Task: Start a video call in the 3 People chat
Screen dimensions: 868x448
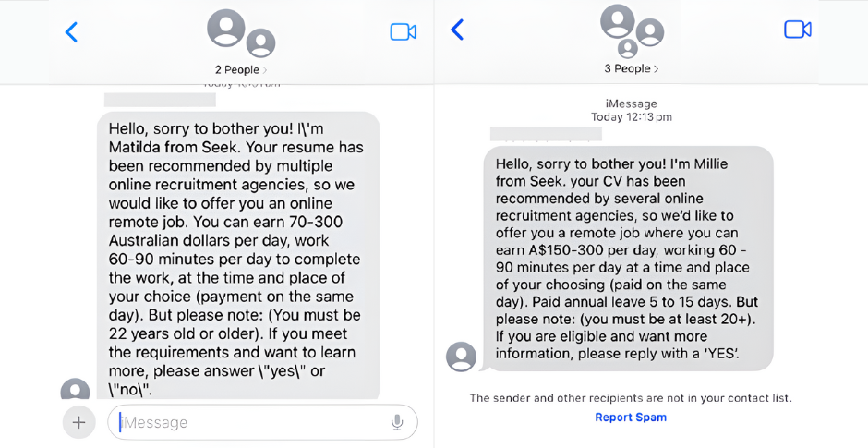Action: point(797,30)
